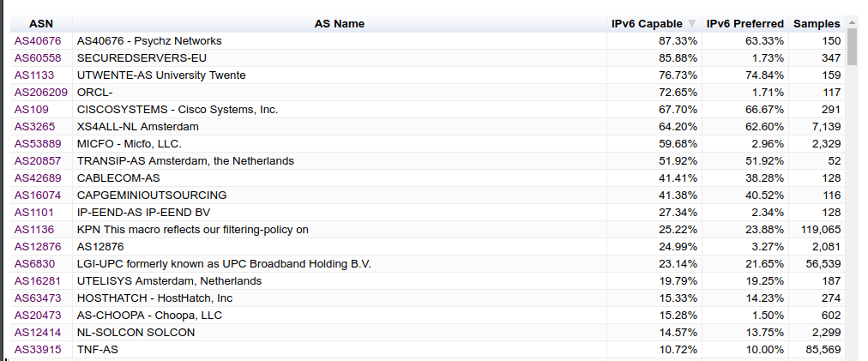Open the AS20857 link

(x=38, y=161)
